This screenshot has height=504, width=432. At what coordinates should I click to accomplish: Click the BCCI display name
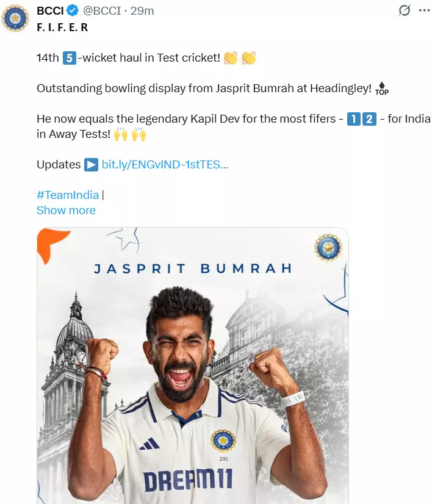pos(50,10)
